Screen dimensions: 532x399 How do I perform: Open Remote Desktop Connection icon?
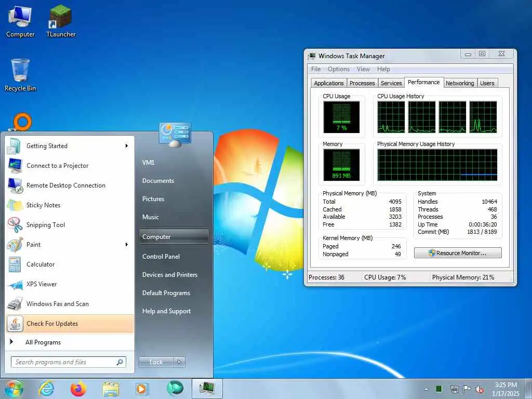pos(15,185)
